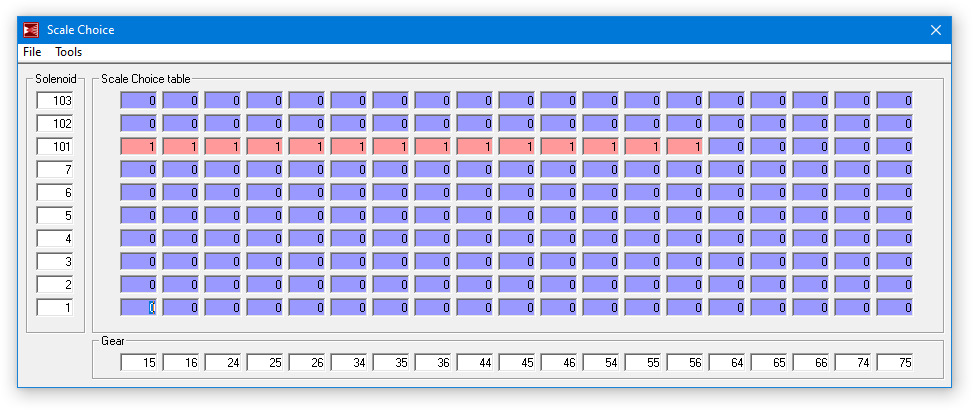The width and height of the screenshot is (973, 410).
Task: Select the Gear field showing 26
Action: [307, 363]
